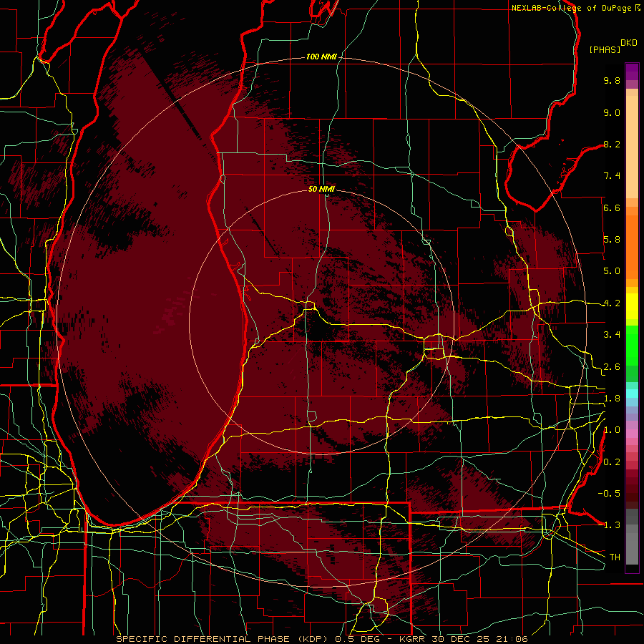644x644 pixels.
Task: Pick the yellow band beside 4.2
Action: point(632,306)
